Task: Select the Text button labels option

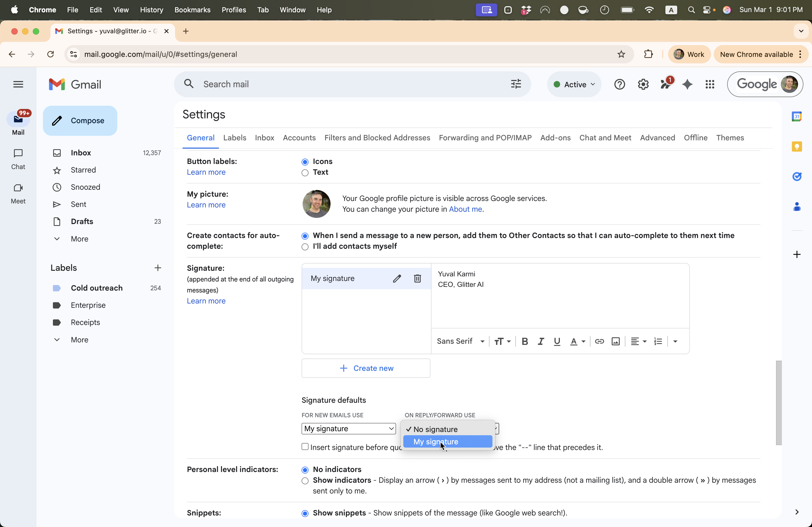Action: point(305,173)
